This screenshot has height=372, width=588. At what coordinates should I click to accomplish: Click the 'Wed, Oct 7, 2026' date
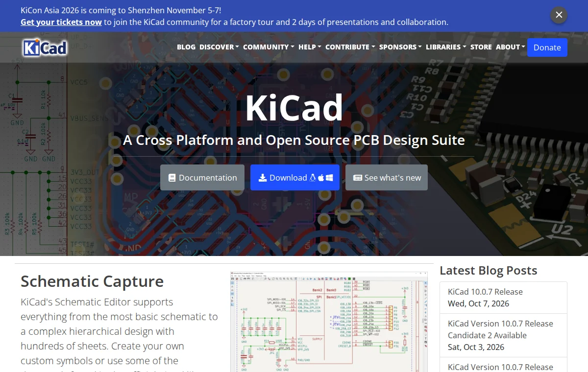pyautogui.click(x=478, y=303)
